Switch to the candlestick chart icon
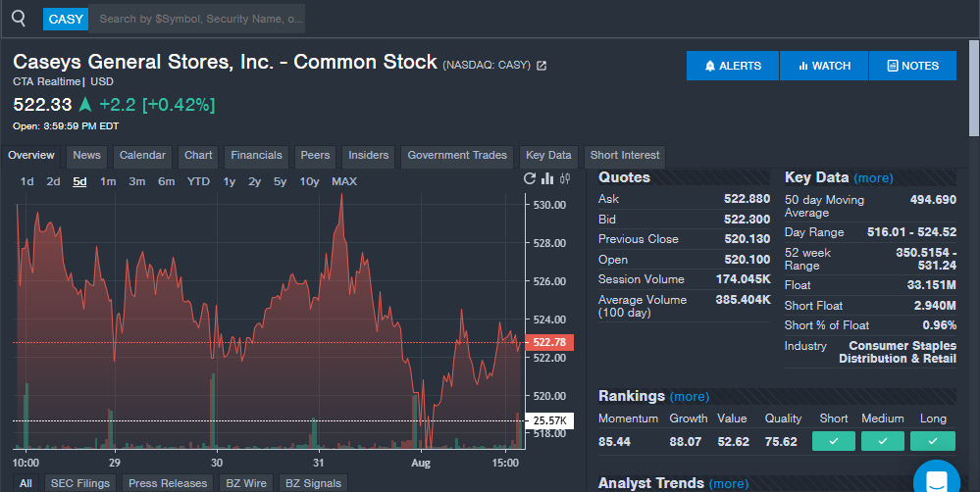This screenshot has height=492, width=980. click(x=565, y=179)
